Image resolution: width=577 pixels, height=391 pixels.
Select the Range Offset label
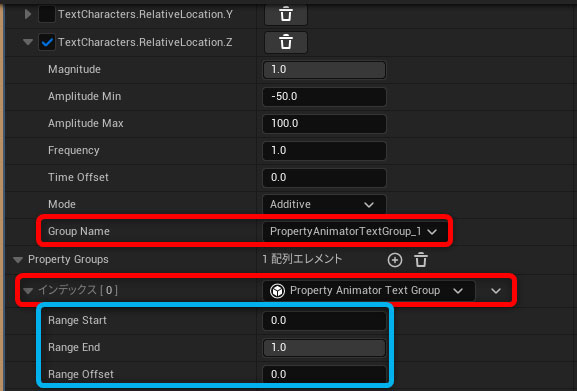pyautogui.click(x=81, y=374)
